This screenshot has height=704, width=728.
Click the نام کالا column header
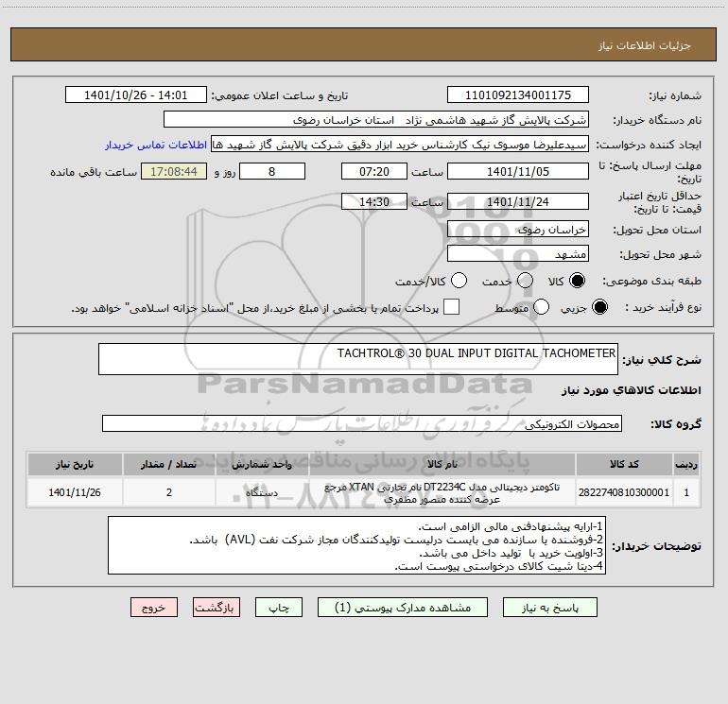[442, 465]
